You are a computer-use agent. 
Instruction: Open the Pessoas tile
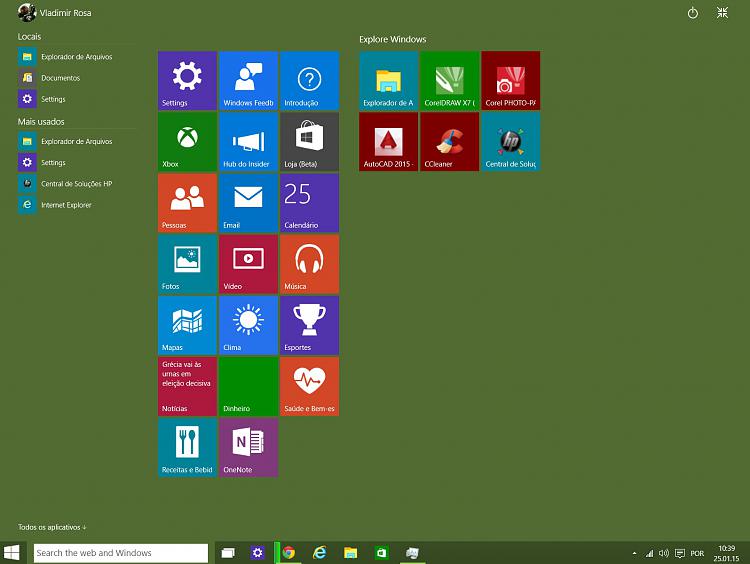pos(187,203)
